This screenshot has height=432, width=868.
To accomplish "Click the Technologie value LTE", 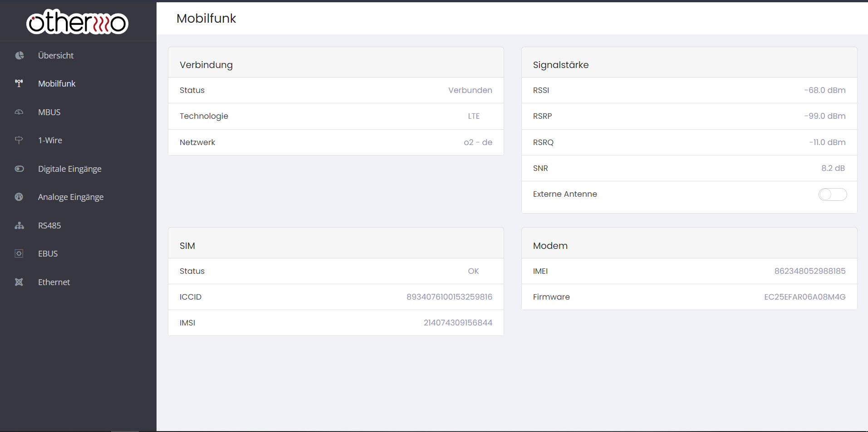I will 474,116.
